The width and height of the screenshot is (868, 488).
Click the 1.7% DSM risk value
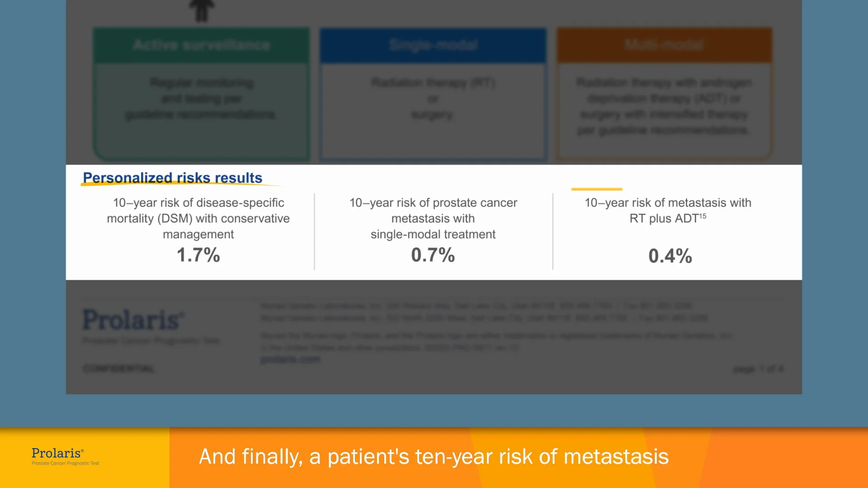(198, 255)
